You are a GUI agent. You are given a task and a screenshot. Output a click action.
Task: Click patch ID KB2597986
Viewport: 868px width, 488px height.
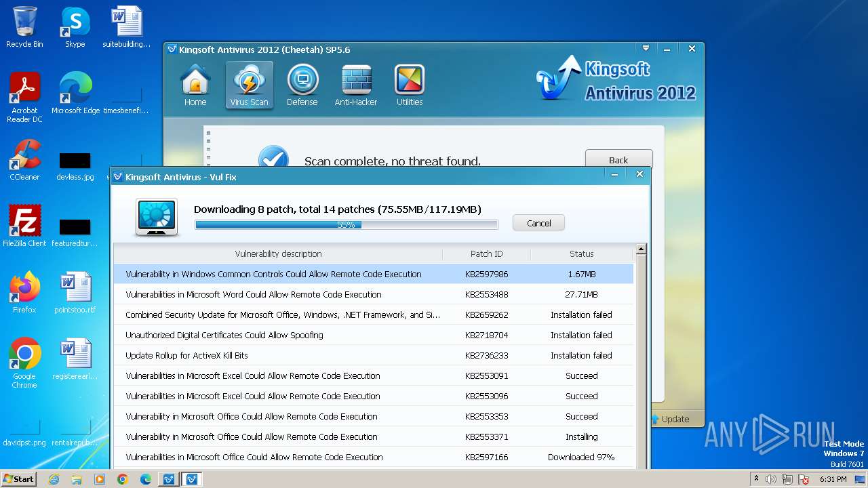coord(486,274)
